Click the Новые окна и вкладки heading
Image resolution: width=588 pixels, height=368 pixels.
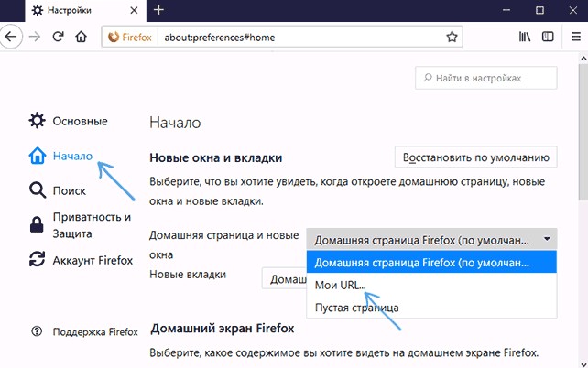(215, 157)
